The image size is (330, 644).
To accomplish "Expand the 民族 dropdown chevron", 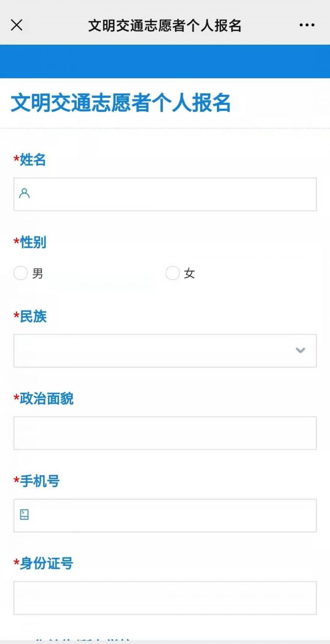I will point(300,350).
